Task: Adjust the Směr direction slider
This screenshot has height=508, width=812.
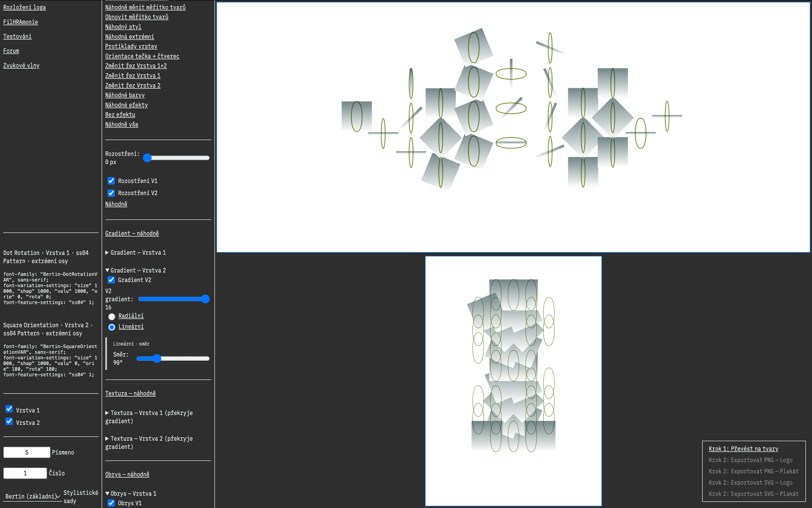Action: [x=173, y=359]
